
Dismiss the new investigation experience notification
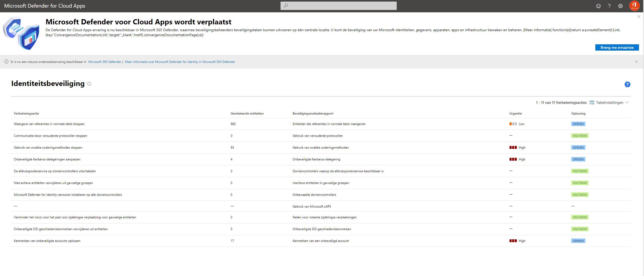(x=636, y=62)
